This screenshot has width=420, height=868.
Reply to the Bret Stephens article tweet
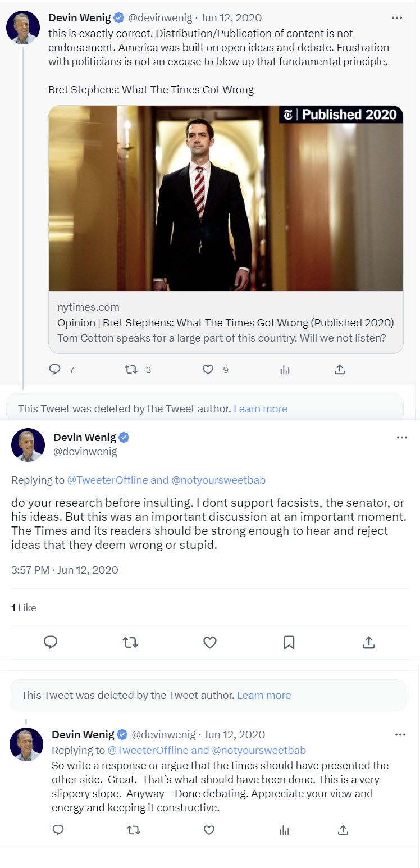(x=55, y=369)
